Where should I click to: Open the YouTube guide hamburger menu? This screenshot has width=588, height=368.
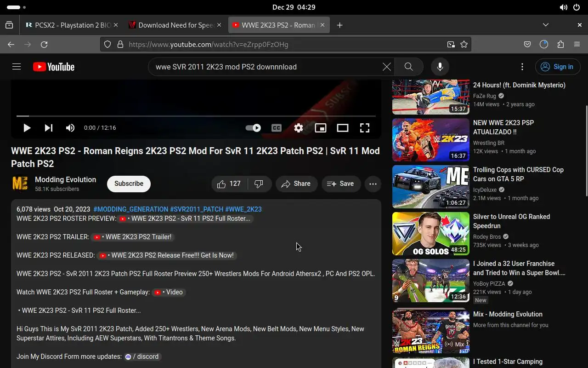click(17, 67)
